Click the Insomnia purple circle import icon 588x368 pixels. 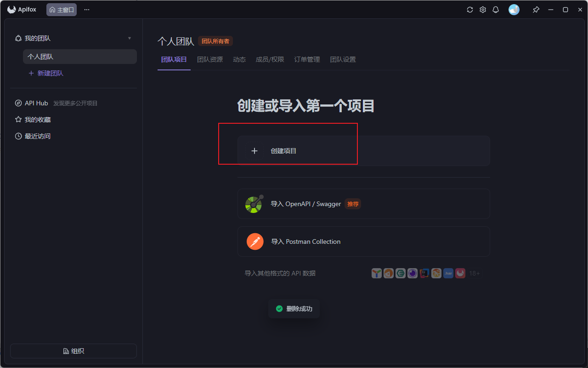pyautogui.click(x=413, y=273)
